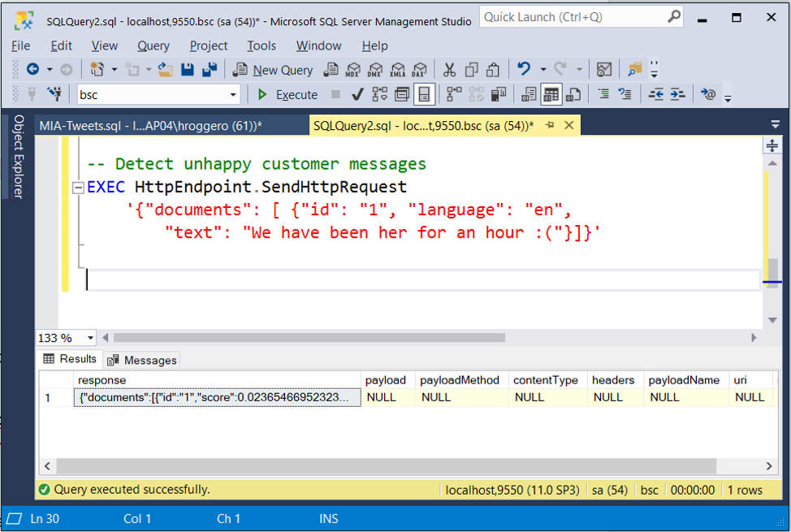The height and width of the screenshot is (532, 791).
Task: Open the File menu
Action: tap(20, 45)
